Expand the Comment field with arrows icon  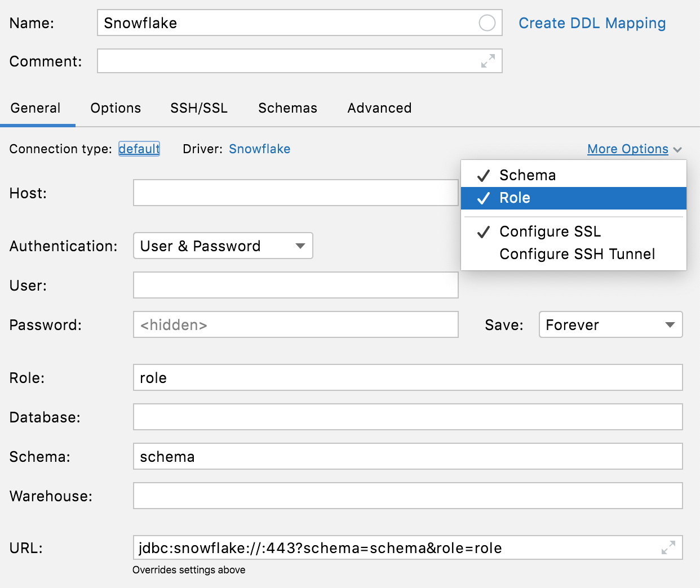coord(488,61)
